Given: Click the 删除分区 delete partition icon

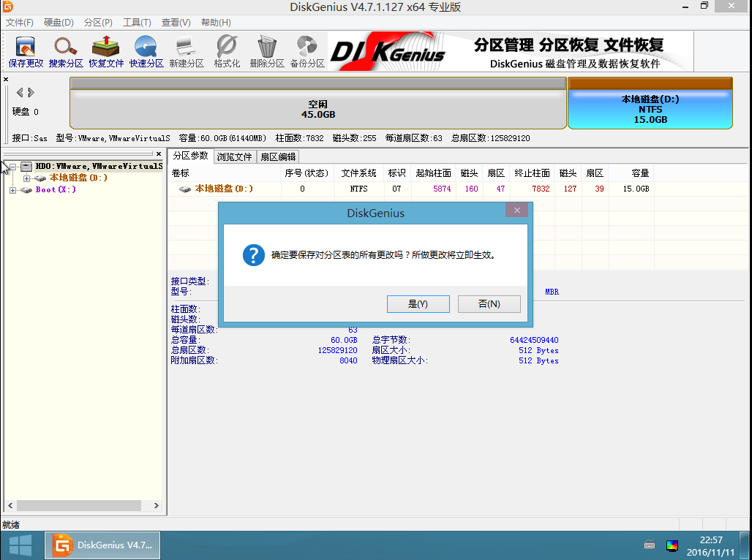Looking at the screenshot, I should point(267,52).
